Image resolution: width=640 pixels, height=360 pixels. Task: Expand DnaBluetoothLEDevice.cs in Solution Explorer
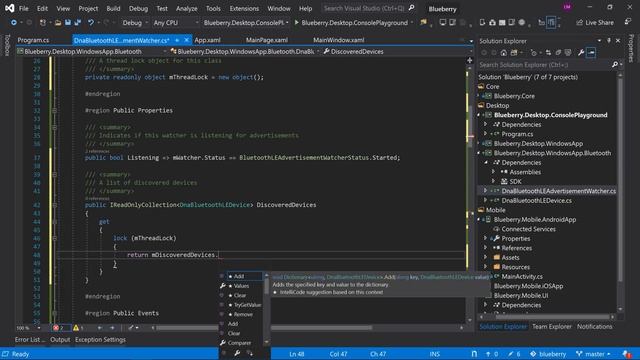[485, 200]
